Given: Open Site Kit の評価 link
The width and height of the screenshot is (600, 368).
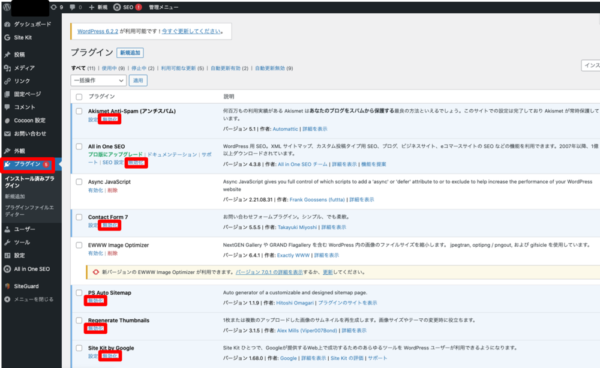Looking at the screenshot, I should [x=347, y=358].
